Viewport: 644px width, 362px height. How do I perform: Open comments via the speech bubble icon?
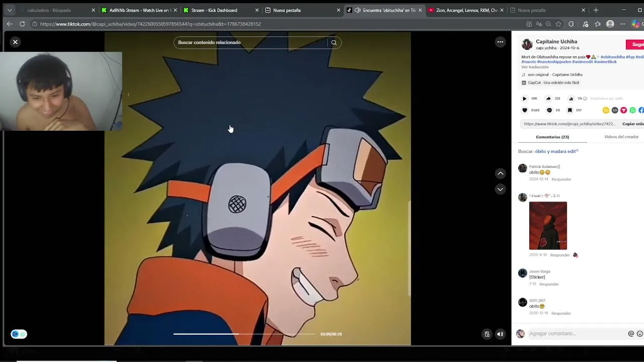click(x=549, y=110)
